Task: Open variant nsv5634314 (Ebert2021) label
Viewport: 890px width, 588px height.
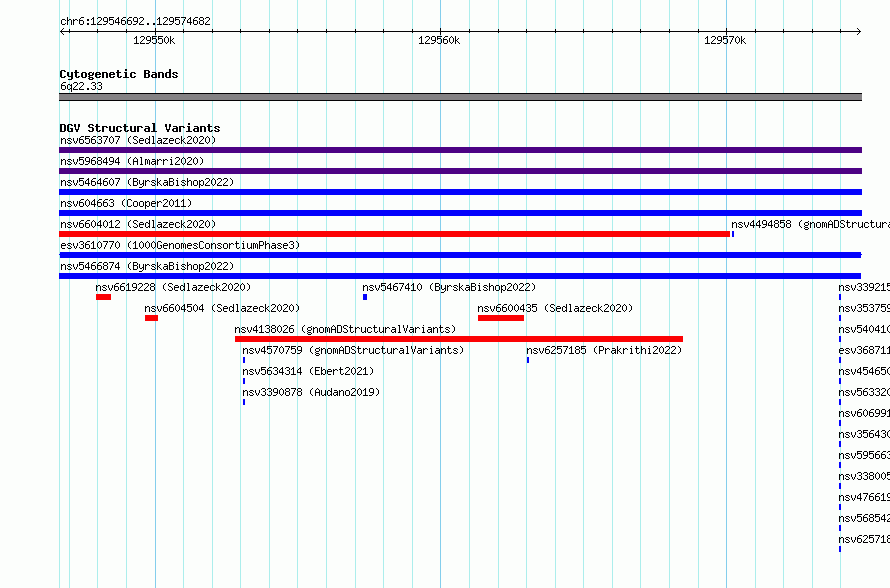Action: [308, 371]
